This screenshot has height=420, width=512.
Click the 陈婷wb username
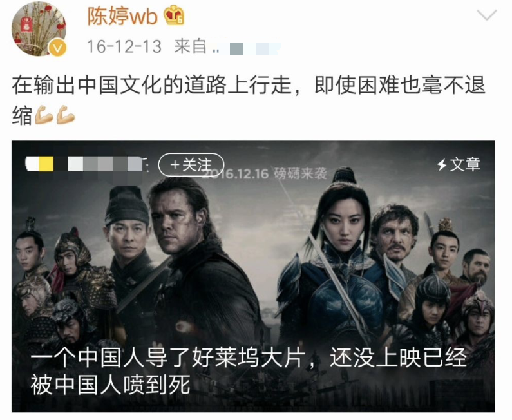tap(122, 16)
